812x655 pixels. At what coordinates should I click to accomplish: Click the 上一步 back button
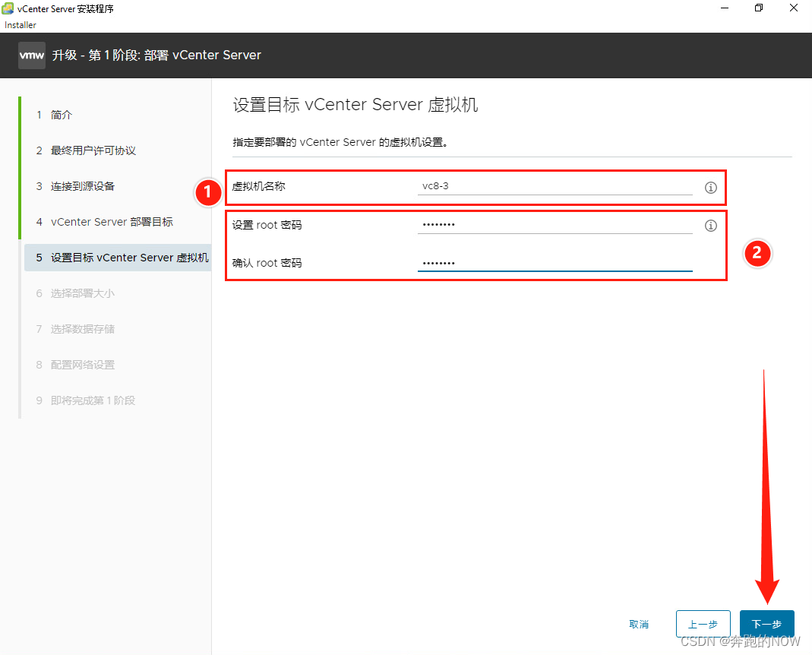703,624
